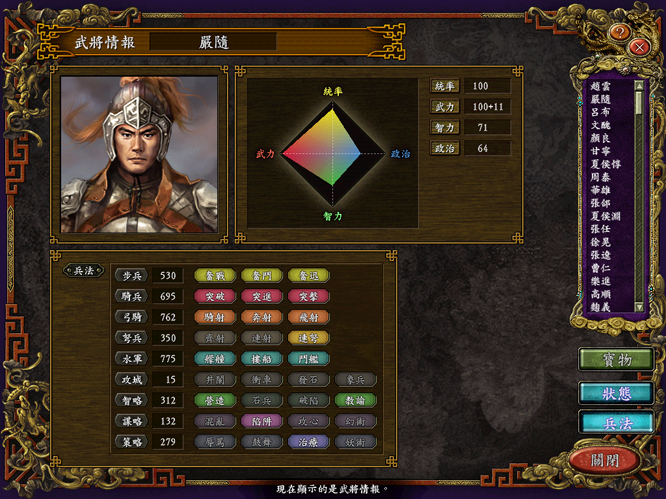
Task: Click the officer portrait image
Action: click(139, 155)
